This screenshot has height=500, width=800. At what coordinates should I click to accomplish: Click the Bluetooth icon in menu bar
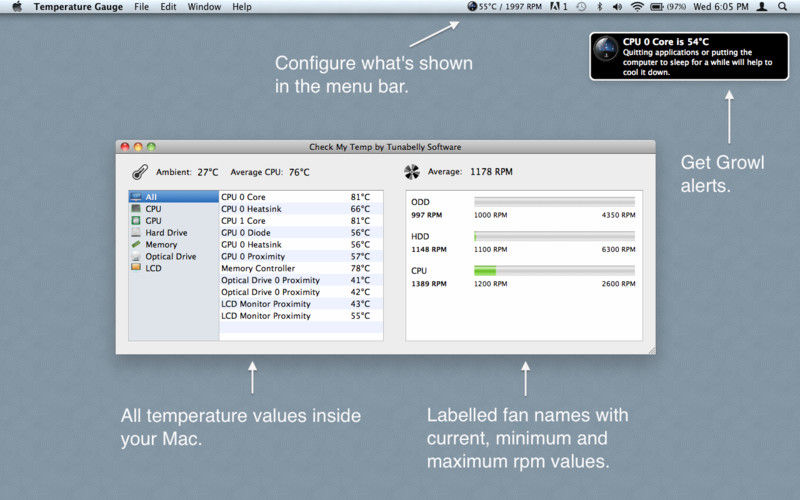point(600,7)
